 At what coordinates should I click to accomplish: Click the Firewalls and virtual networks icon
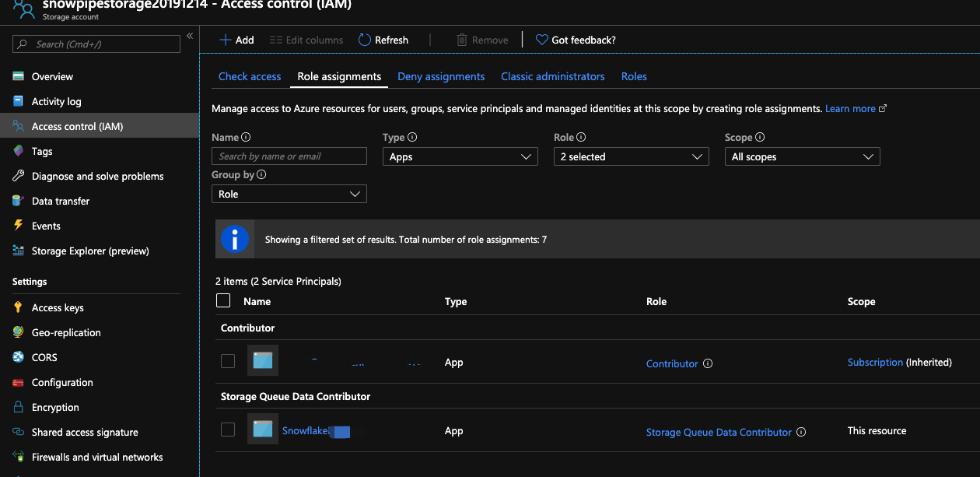click(x=18, y=457)
